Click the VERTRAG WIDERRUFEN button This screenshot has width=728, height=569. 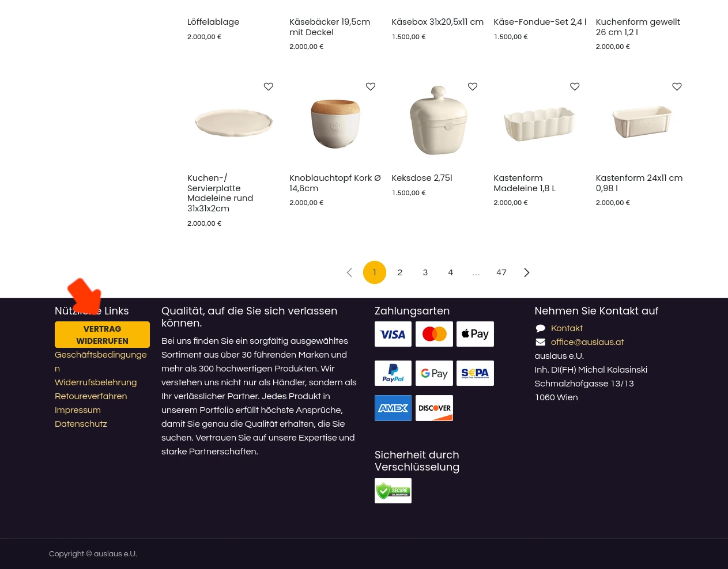pyautogui.click(x=103, y=335)
